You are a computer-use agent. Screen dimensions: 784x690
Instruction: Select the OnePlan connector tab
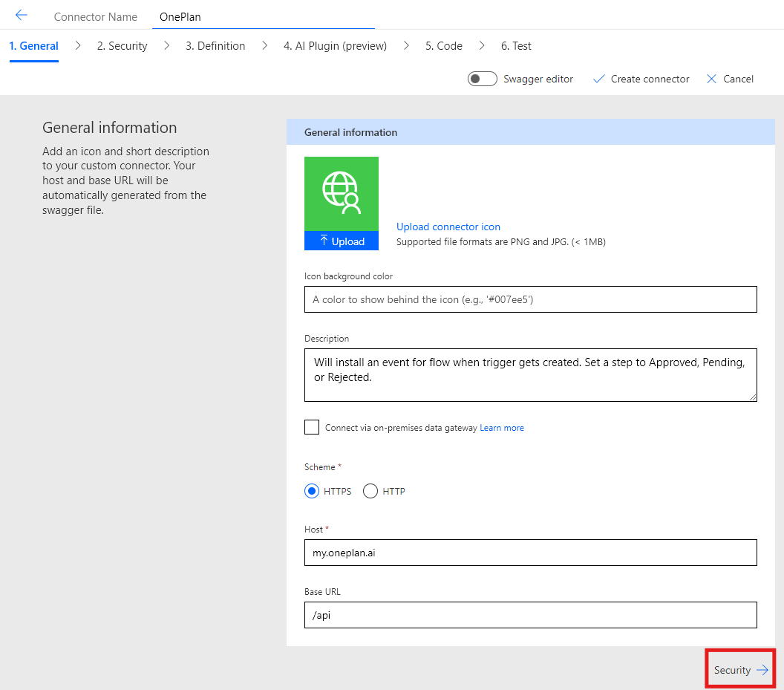[179, 16]
